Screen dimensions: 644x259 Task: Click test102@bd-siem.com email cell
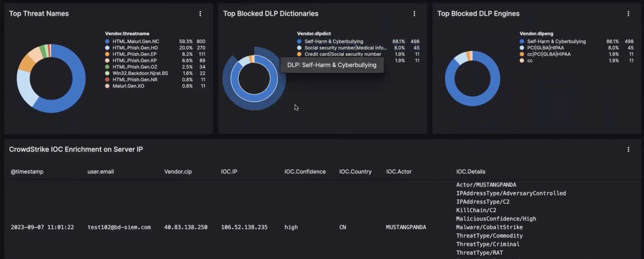119,227
